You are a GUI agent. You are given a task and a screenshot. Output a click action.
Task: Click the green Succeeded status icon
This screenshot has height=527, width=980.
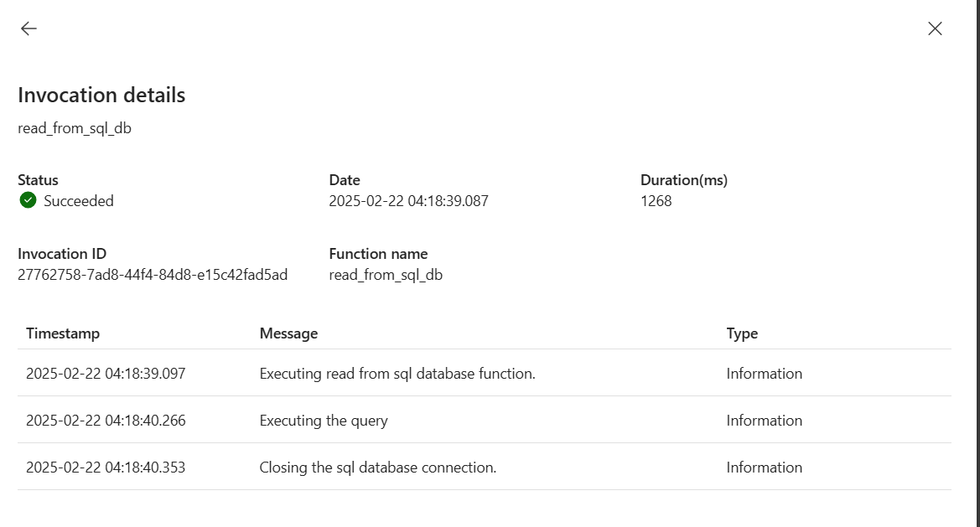[29, 201]
